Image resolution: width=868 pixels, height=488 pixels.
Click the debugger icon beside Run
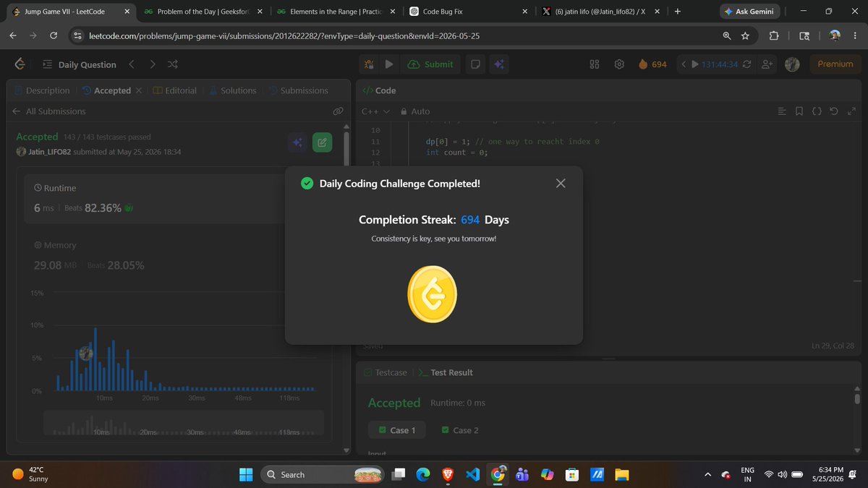[x=369, y=64]
